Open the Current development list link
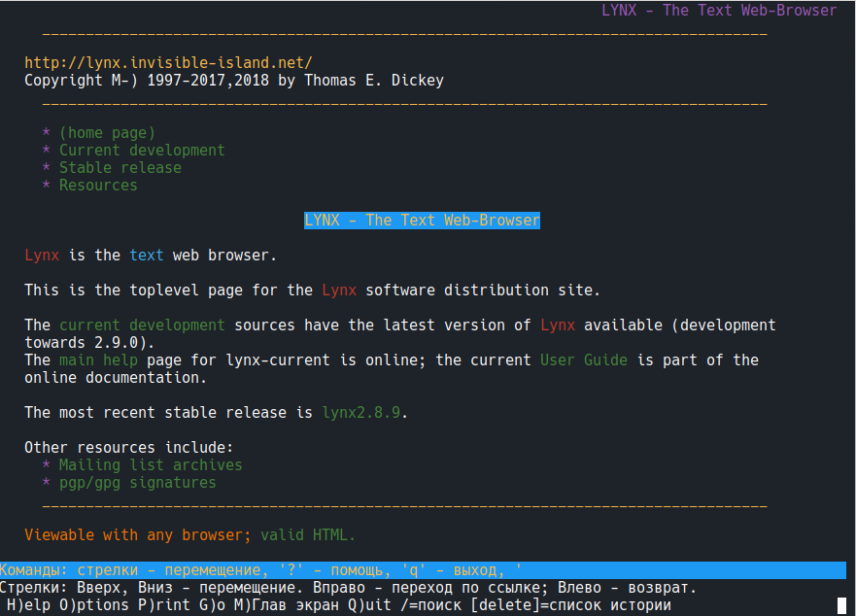This screenshot has width=856, height=616. tap(142, 151)
